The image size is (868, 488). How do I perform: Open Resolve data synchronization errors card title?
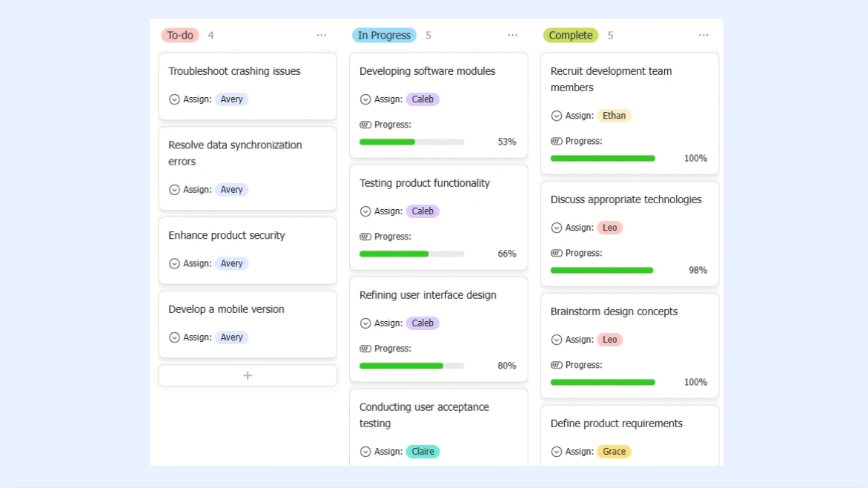point(235,154)
